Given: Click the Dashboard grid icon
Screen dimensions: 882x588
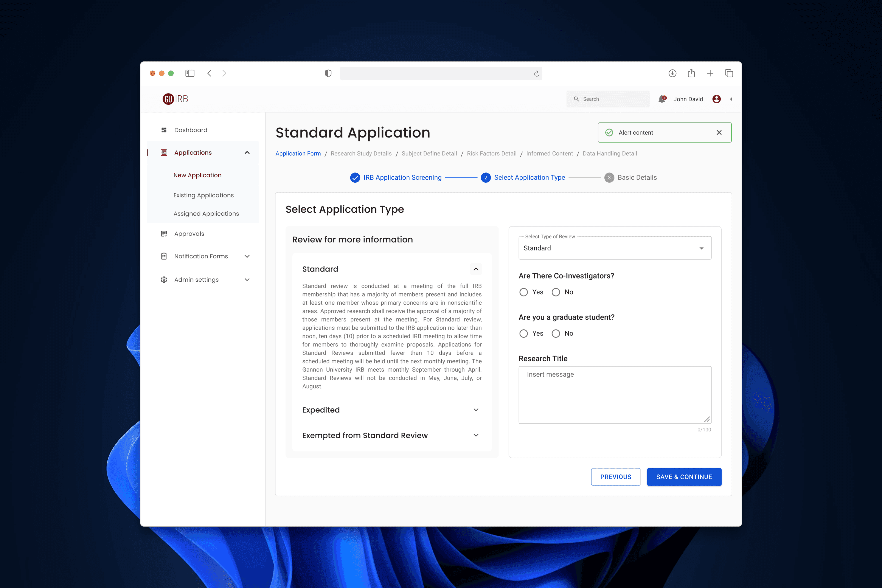Looking at the screenshot, I should click(x=164, y=130).
